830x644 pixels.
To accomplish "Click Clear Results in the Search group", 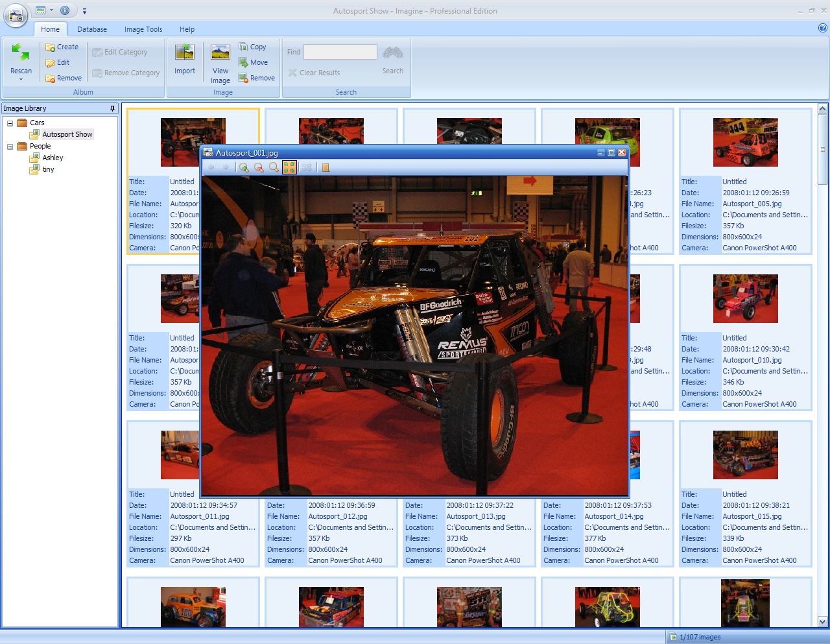I will coord(314,73).
